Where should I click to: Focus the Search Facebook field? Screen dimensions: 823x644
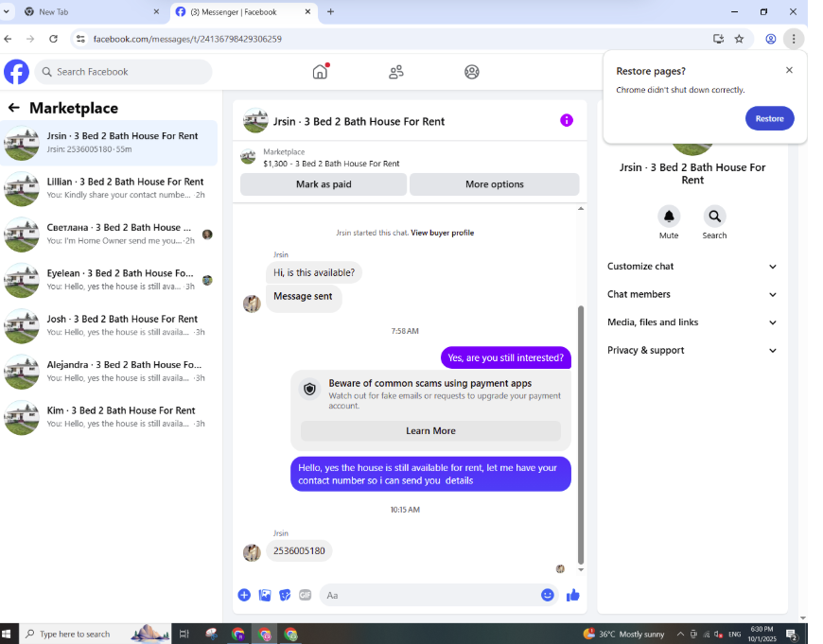coord(124,72)
